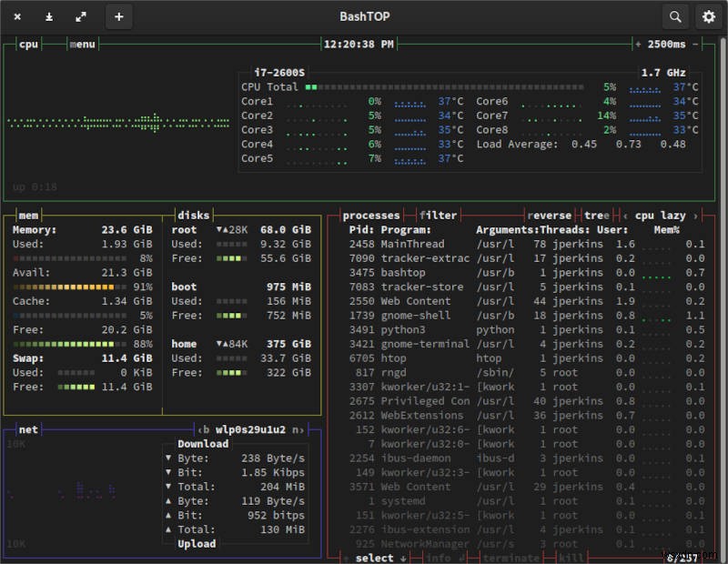
Task: Click the 1.7 GHz frequency label
Action: 663,73
